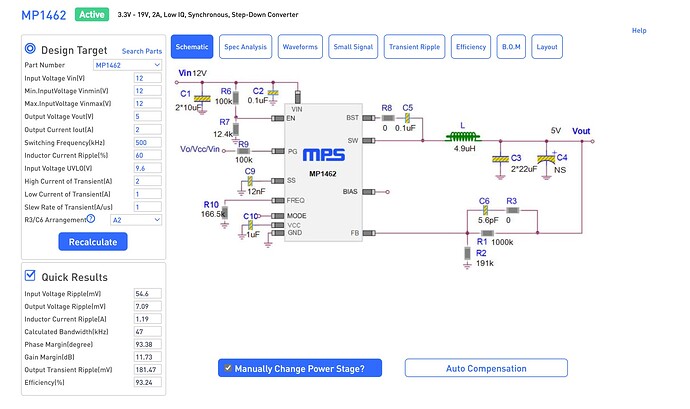The image size is (690, 409).
Task: Click the inductor L symbol in schematic
Action: (x=462, y=137)
